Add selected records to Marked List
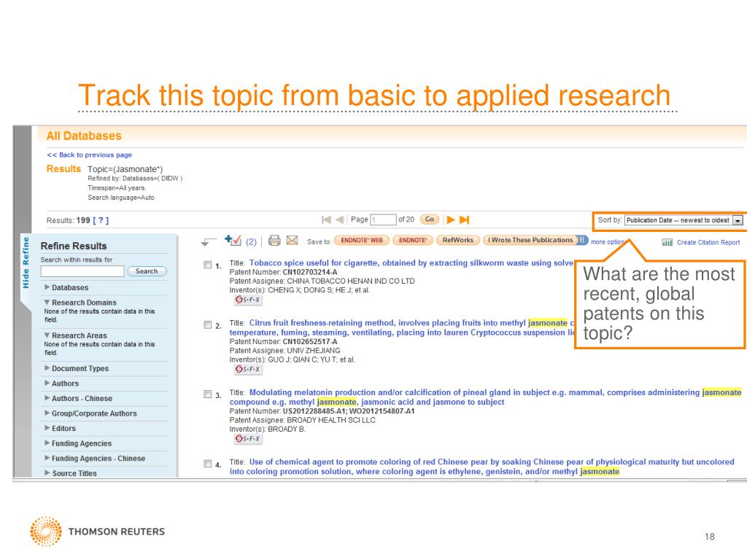Viewport: 747px width, 560px height. (233, 240)
